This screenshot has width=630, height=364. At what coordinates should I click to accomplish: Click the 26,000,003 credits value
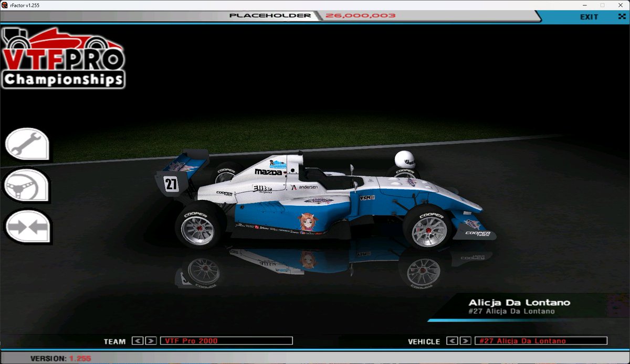tap(360, 15)
